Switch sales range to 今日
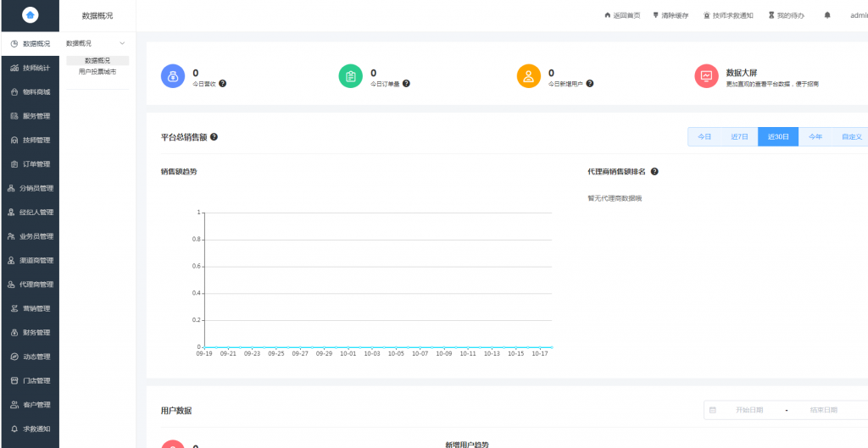This screenshot has height=448, width=868. (704, 136)
